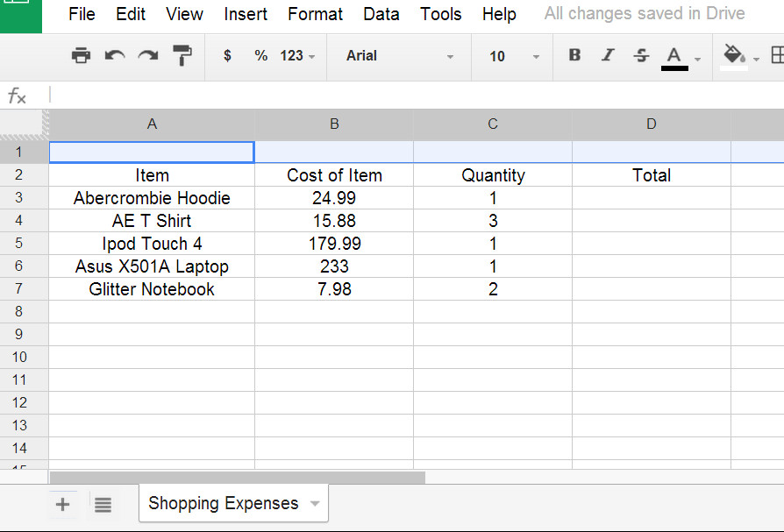Viewport: 784px width, 532px height.
Task: Add a new sheet with plus button
Action: (x=63, y=505)
